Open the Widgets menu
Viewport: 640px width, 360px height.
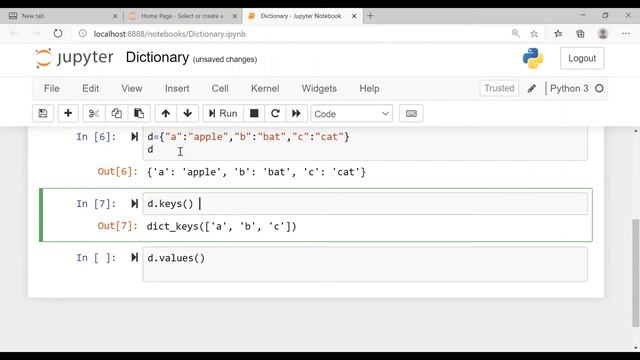click(319, 89)
